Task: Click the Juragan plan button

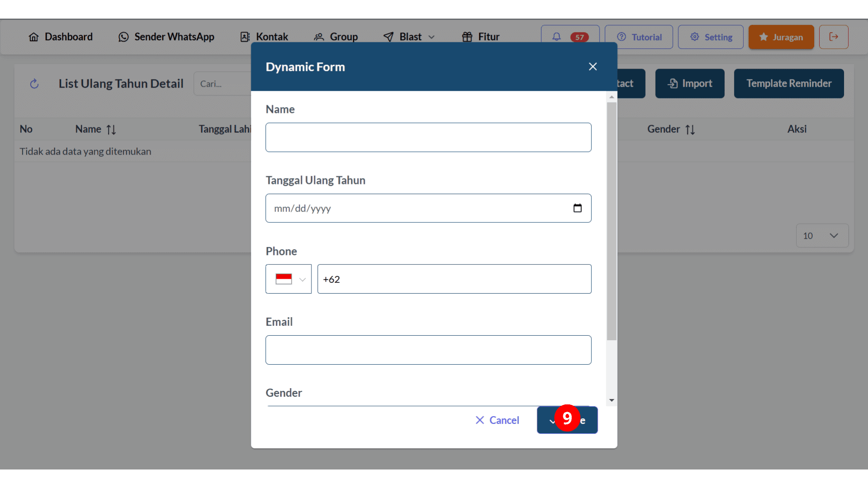Action: [781, 37]
